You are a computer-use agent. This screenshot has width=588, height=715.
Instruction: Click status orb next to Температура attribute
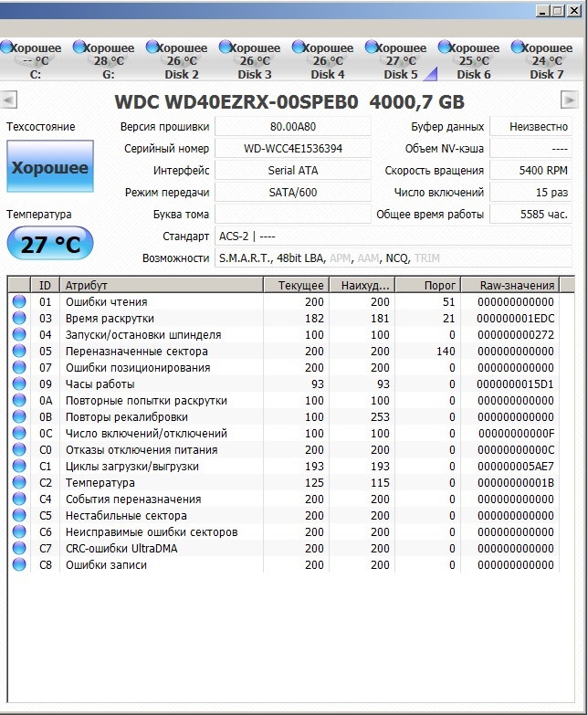(x=19, y=483)
